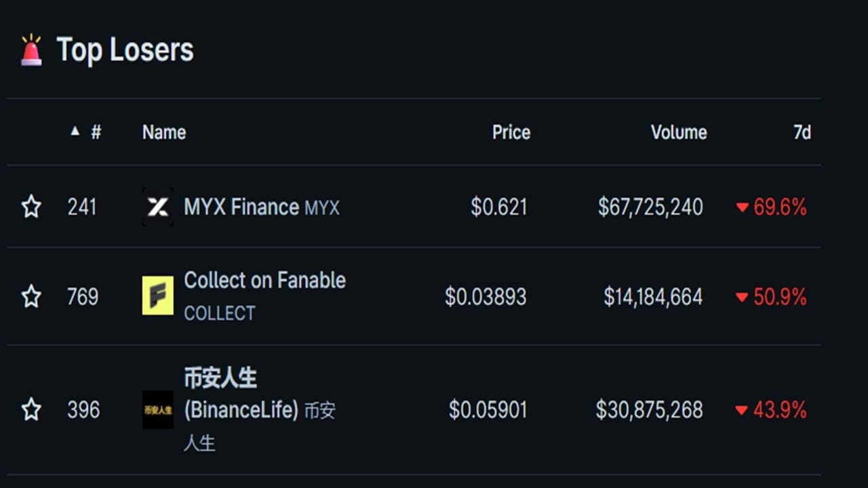Click the yellow Collect on Fanable logo
Viewport: 868px width, 488px height.
tap(157, 296)
